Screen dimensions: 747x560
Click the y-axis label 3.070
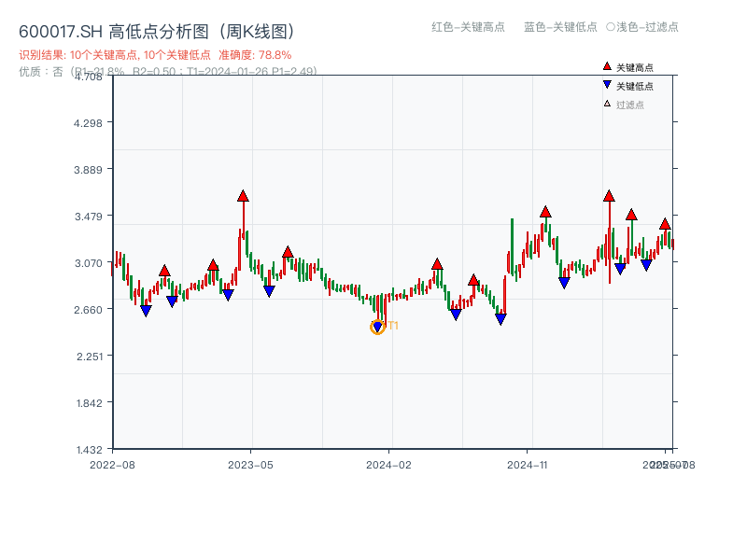(88, 263)
